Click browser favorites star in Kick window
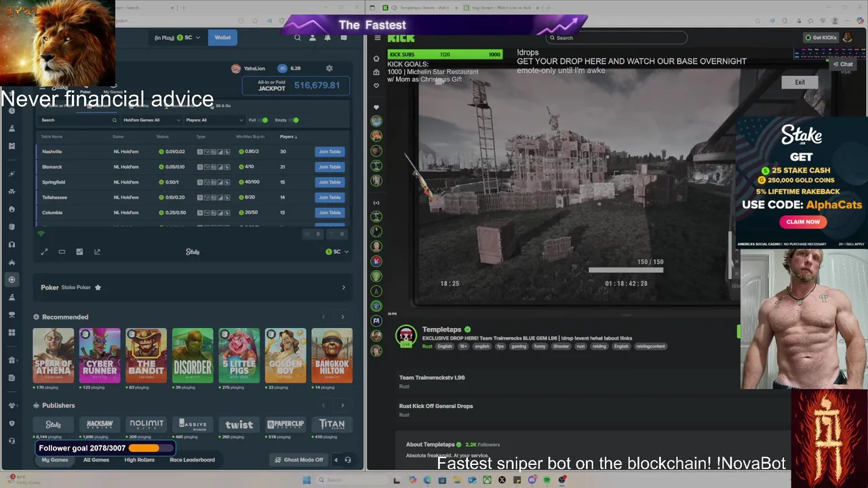The width and height of the screenshot is (868, 488). pyautogui.click(x=757, y=20)
